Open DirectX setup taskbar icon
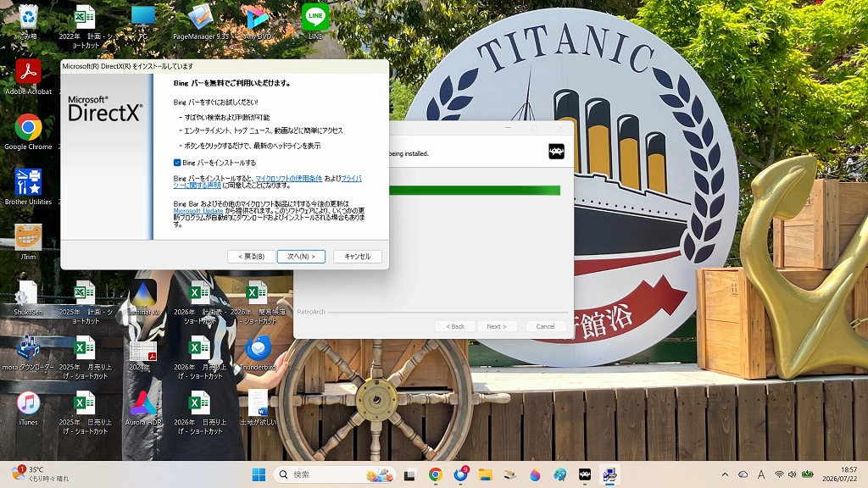The image size is (868, 488). click(x=610, y=474)
